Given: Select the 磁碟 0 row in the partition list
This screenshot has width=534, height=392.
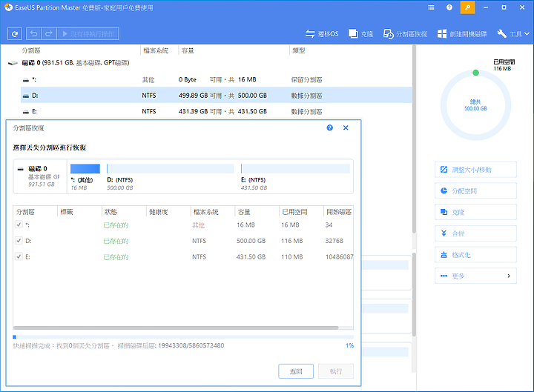Looking at the screenshot, I should [x=209, y=62].
